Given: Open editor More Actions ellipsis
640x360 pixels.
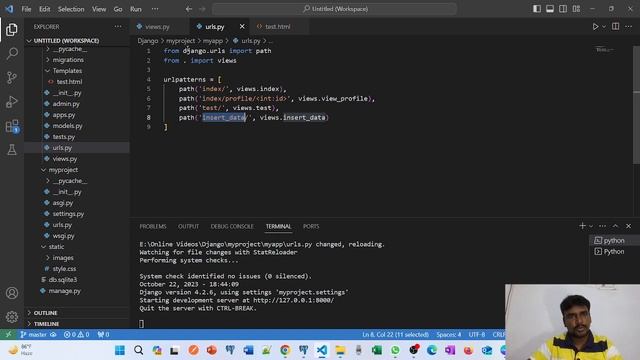Looking at the screenshot, I should pyautogui.click(x=629, y=27).
